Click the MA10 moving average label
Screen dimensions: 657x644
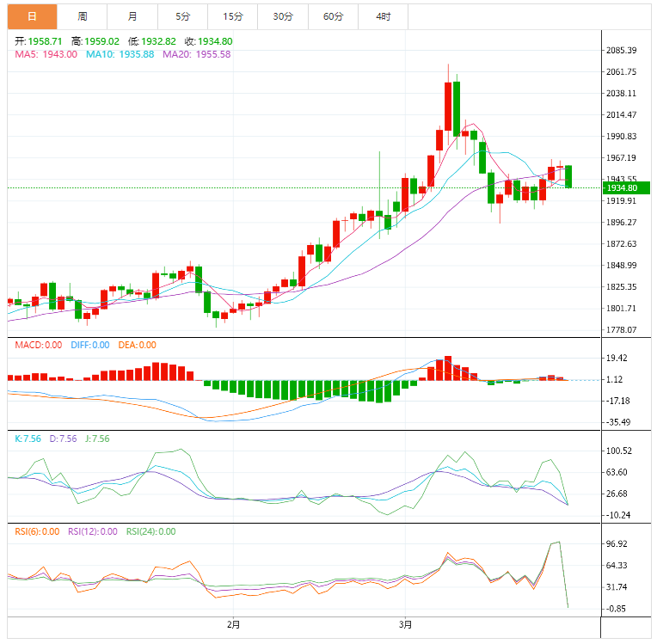[120, 54]
